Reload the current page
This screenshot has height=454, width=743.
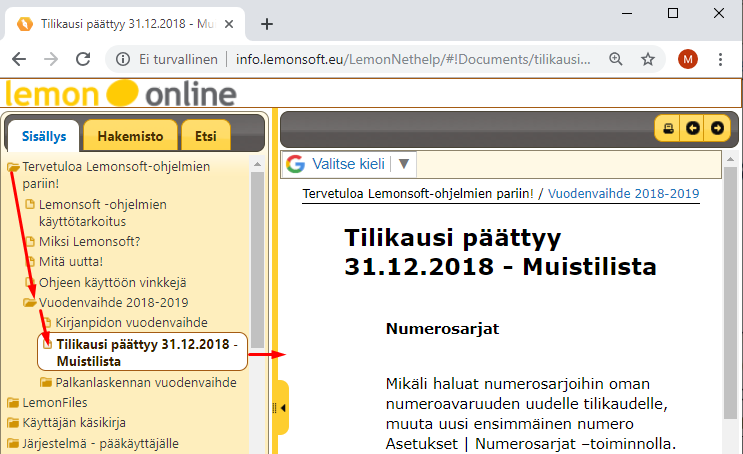tap(83, 59)
